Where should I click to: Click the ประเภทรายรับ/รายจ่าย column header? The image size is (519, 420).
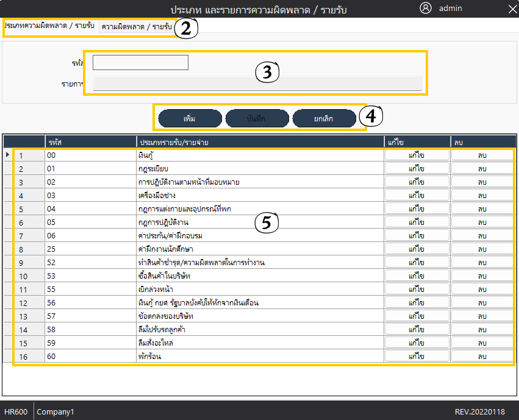click(x=259, y=142)
